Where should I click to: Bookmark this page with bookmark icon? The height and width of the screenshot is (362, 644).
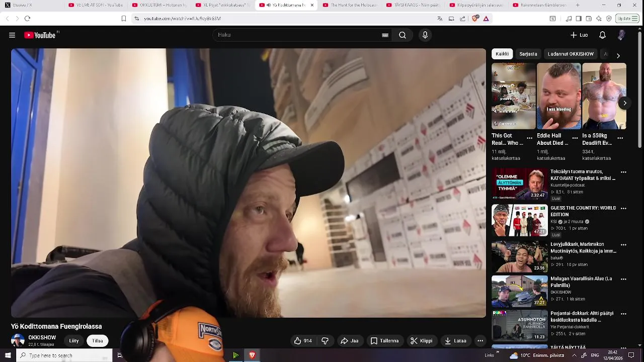point(124,19)
